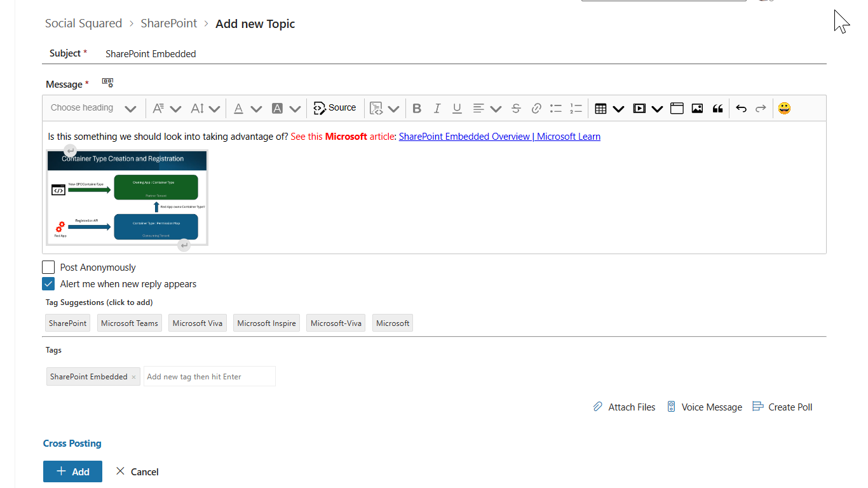Redo the last edit

[x=761, y=109]
